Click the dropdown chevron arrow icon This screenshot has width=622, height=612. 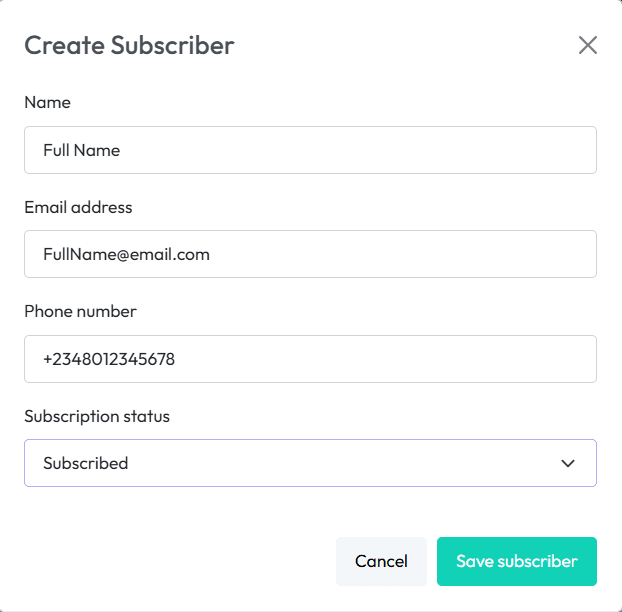568,463
